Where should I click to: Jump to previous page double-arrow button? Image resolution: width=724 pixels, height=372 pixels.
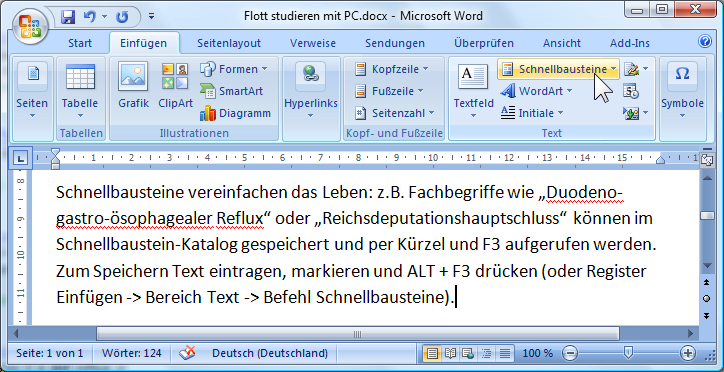coord(706,282)
